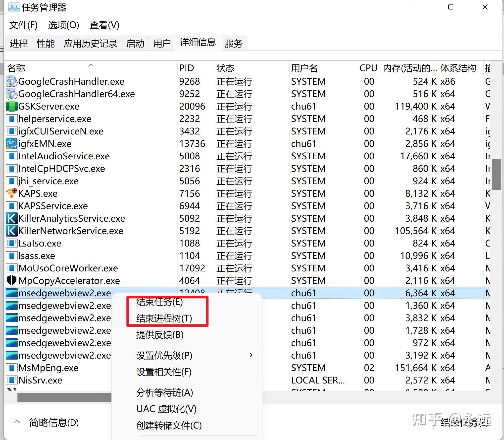This screenshot has height=440, width=504.
Task: Click the KAPSService.exe process icon
Action: pyautogui.click(x=11, y=206)
